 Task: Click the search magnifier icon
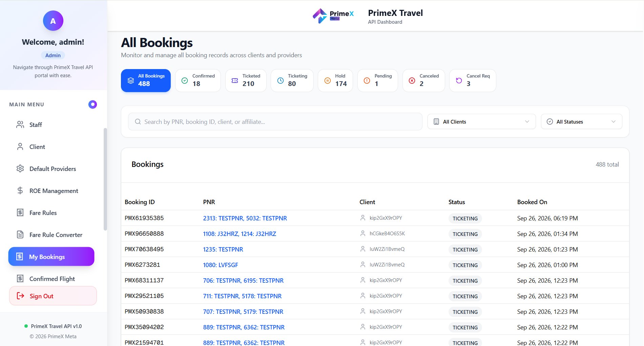pyautogui.click(x=138, y=122)
